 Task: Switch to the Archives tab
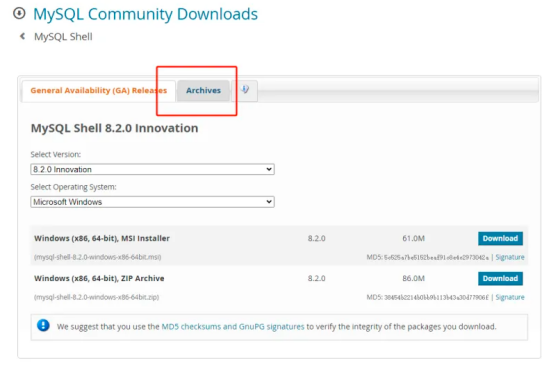[x=203, y=91]
